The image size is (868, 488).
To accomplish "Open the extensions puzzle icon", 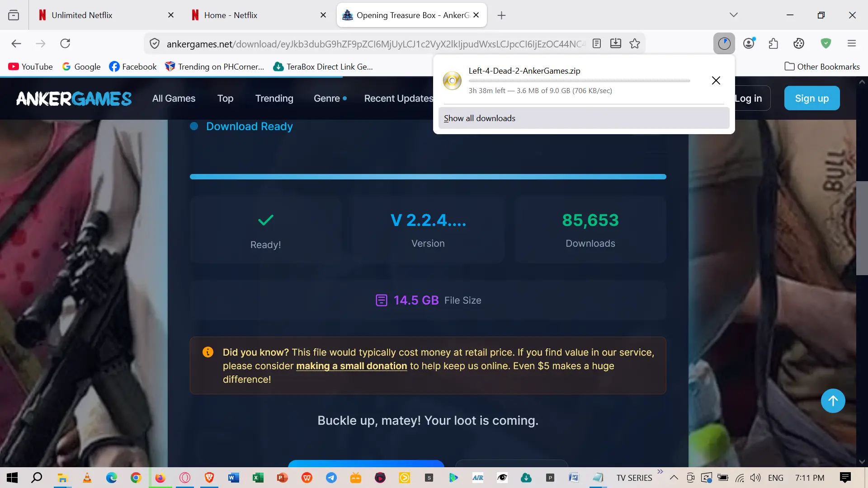I will [x=774, y=43].
